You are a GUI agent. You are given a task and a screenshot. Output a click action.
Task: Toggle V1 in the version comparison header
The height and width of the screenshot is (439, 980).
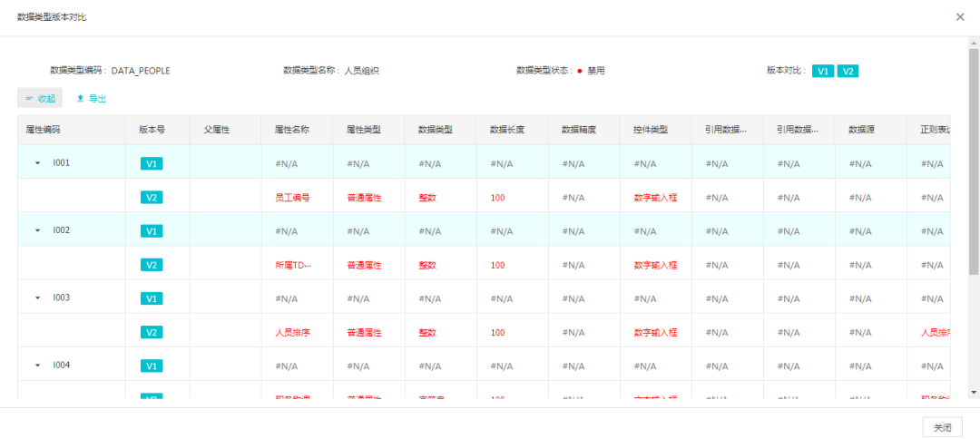click(823, 71)
